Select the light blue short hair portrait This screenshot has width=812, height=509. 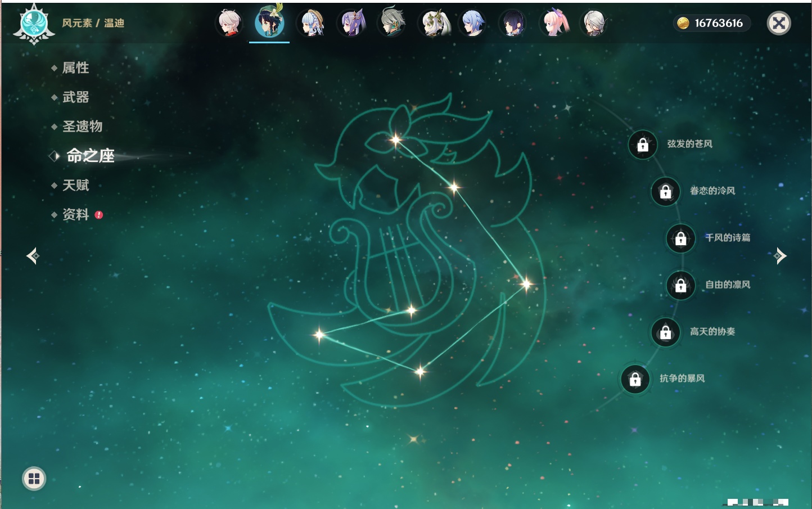point(472,23)
